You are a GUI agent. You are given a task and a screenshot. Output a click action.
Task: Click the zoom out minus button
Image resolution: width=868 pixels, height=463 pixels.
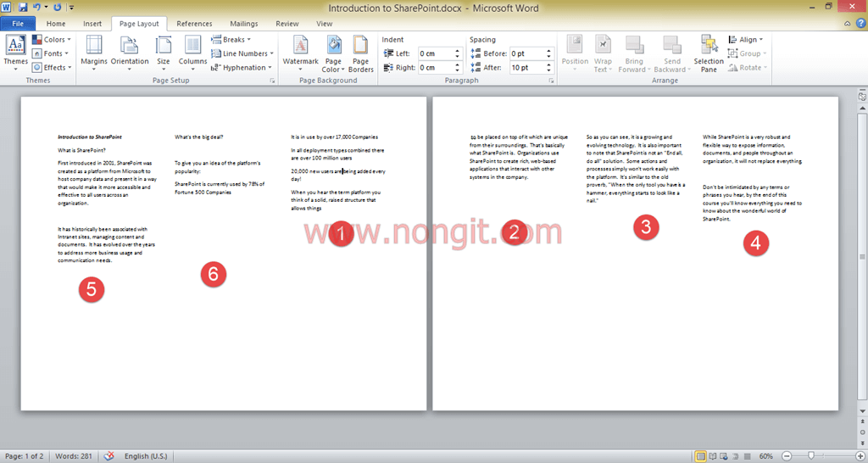tap(787, 456)
